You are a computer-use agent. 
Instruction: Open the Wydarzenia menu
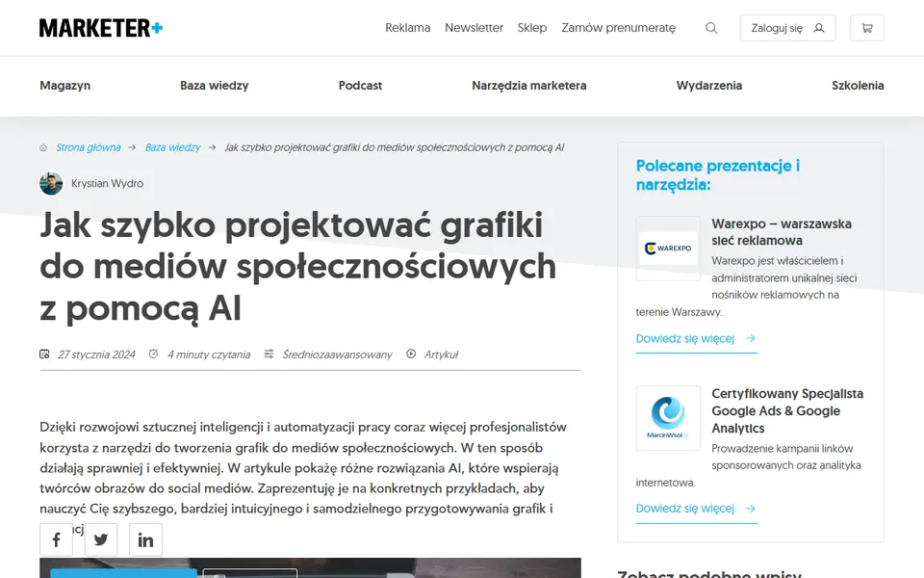[709, 86]
